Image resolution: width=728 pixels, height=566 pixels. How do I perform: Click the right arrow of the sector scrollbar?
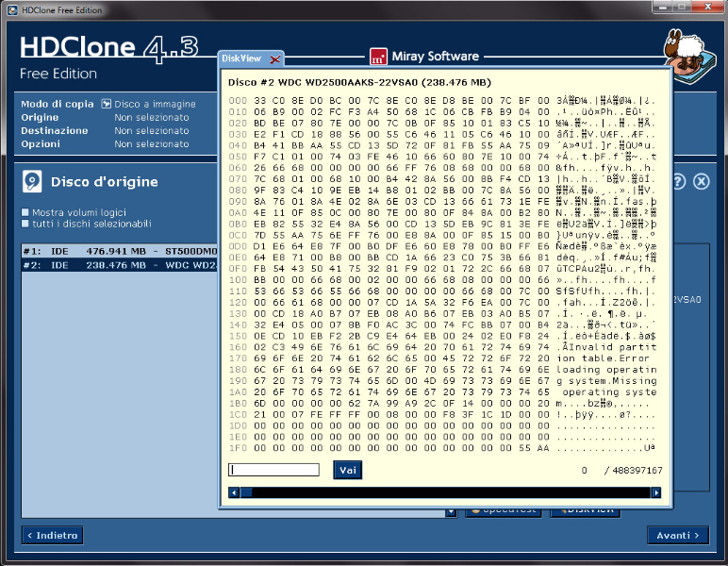(655, 492)
